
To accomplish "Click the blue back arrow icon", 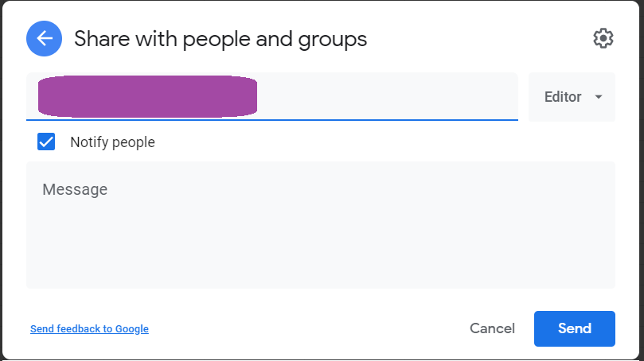I will pyautogui.click(x=45, y=38).
